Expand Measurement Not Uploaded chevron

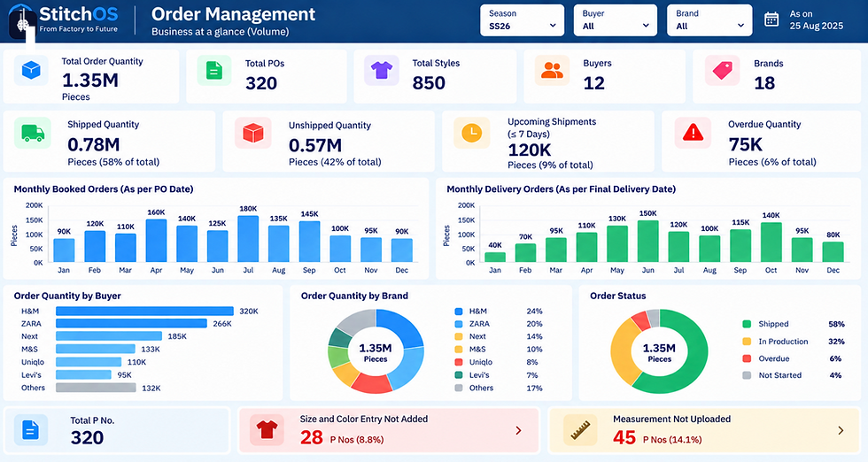coord(841,430)
